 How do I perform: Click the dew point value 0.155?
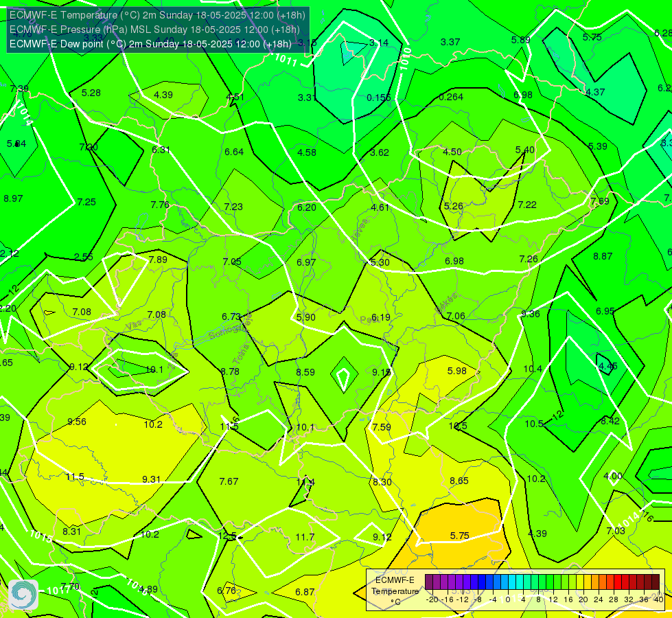379,98
